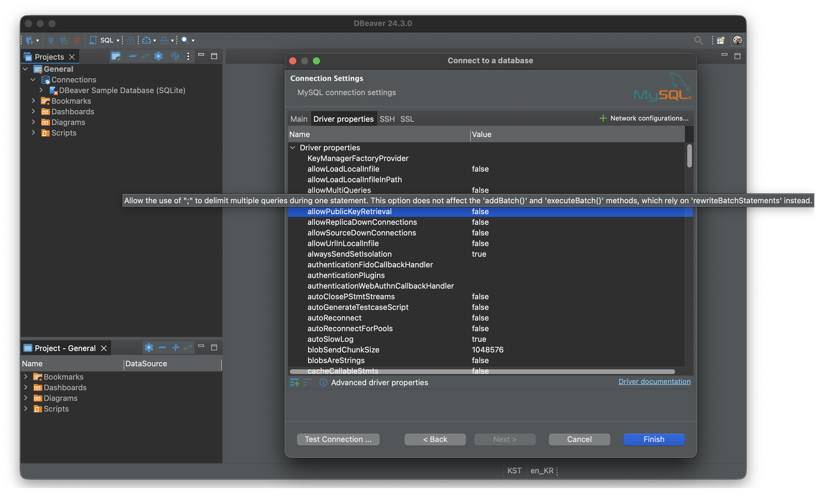Click the vertical scrollbar thumb in properties list

[x=689, y=155]
